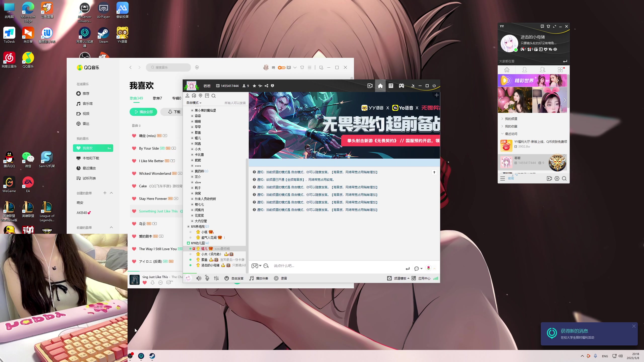Sort songs using the 歌曲 column header
The image size is (644, 362).
[x=136, y=125]
